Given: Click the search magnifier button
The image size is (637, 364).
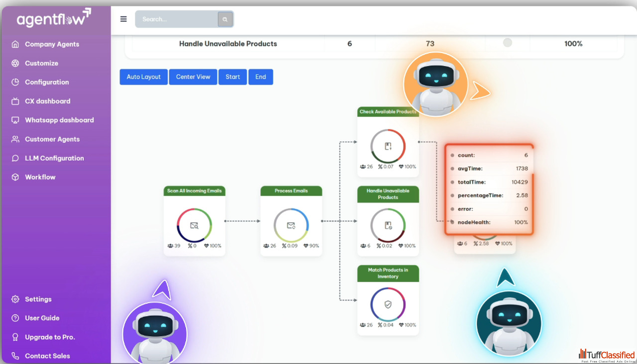Looking at the screenshot, I should tap(225, 19).
